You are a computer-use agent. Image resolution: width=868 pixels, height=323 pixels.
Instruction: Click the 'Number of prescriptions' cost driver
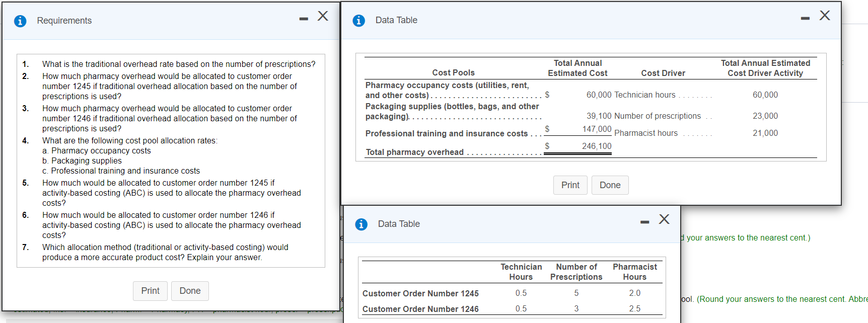point(658,116)
